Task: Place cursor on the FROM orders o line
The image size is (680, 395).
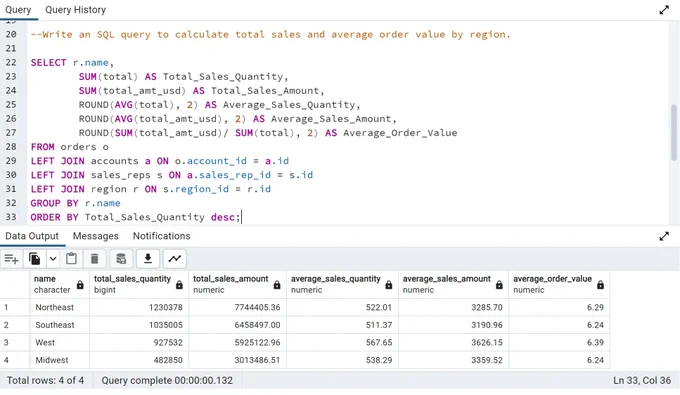Action: point(69,147)
